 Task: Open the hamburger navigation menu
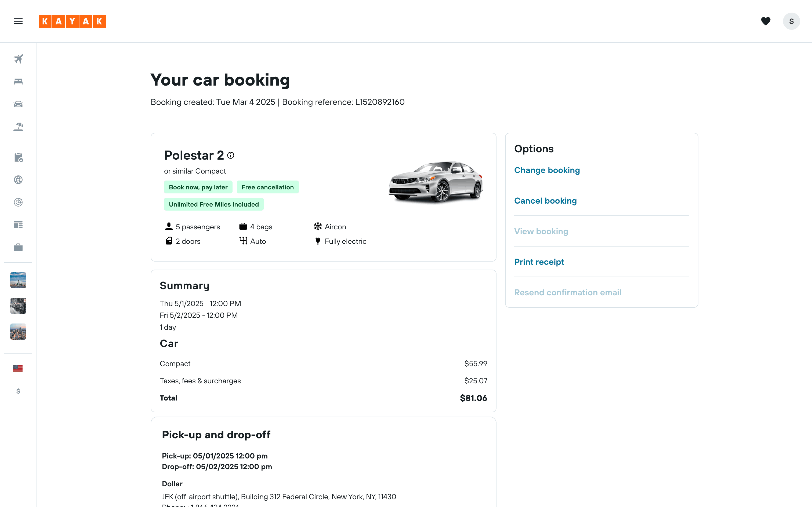click(x=18, y=21)
